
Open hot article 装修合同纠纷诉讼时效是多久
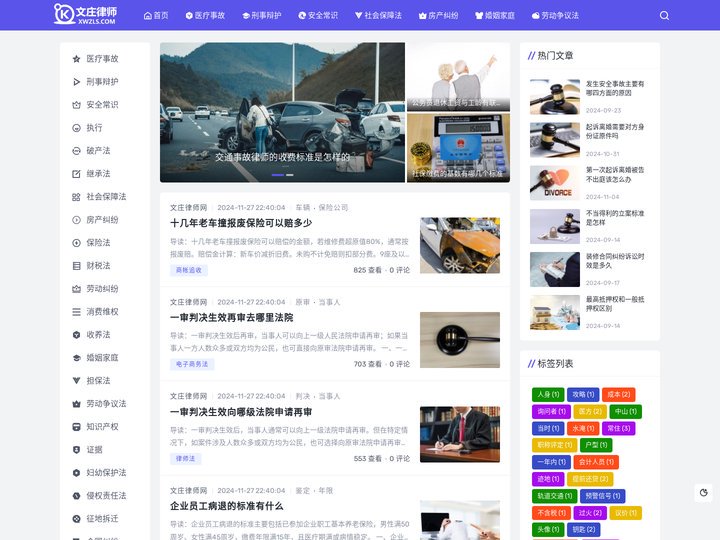click(x=615, y=261)
